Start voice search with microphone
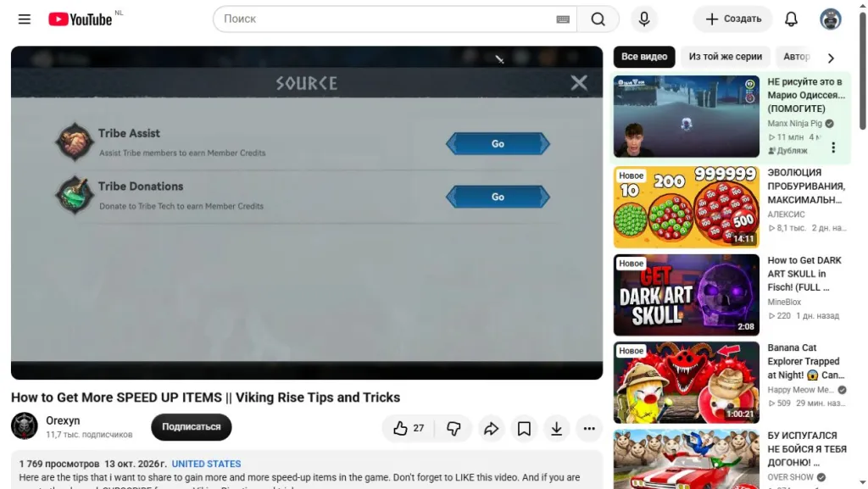The width and height of the screenshot is (868, 489). tap(644, 19)
